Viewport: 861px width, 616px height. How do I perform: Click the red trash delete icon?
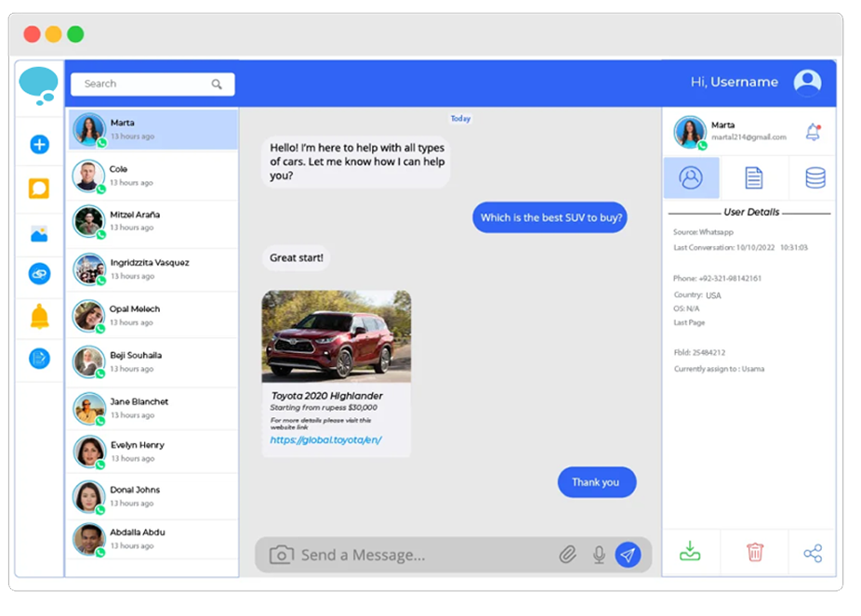[x=755, y=553]
